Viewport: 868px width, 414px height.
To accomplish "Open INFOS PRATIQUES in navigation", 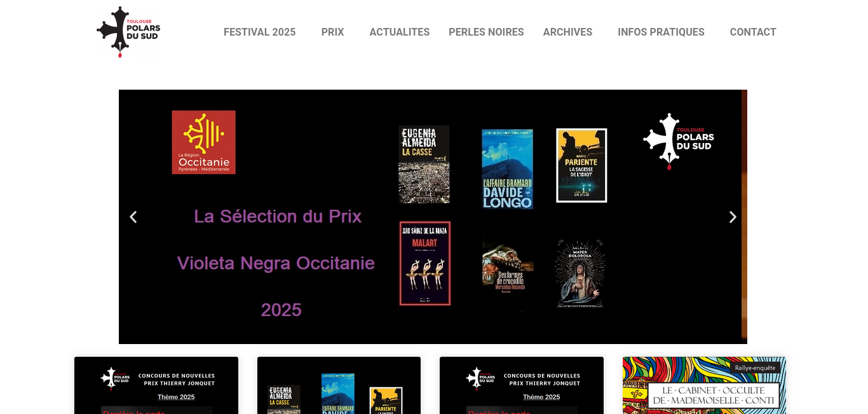I will click(661, 32).
